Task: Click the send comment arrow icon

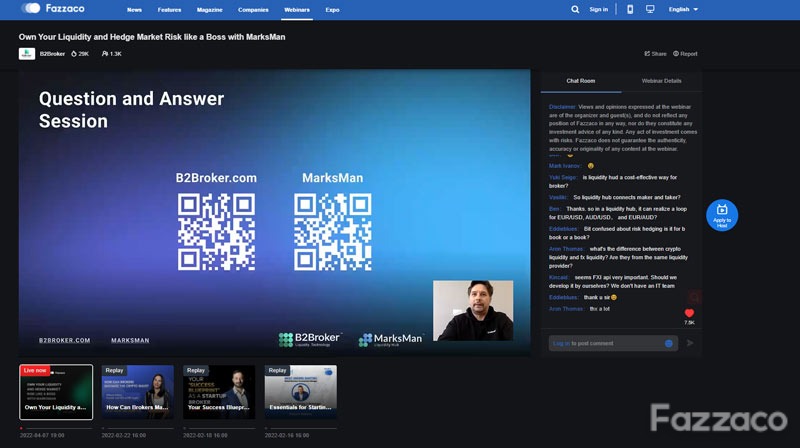Action: 690,343
